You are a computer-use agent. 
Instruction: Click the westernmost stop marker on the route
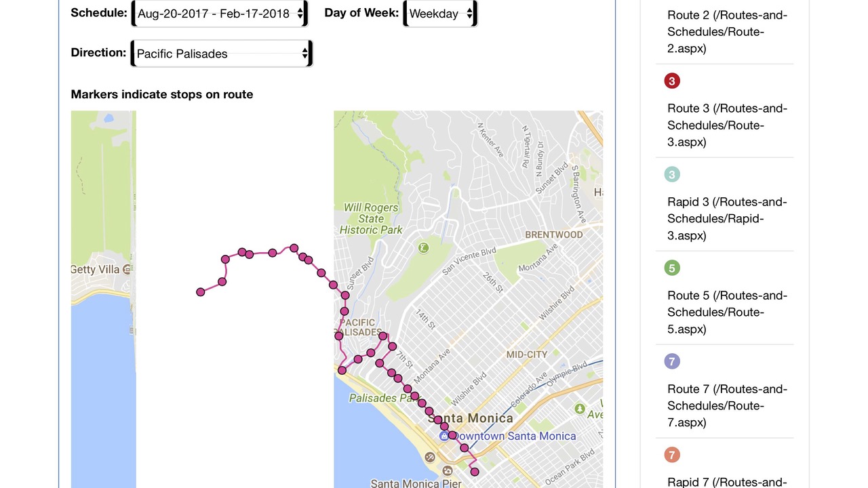coord(201,292)
